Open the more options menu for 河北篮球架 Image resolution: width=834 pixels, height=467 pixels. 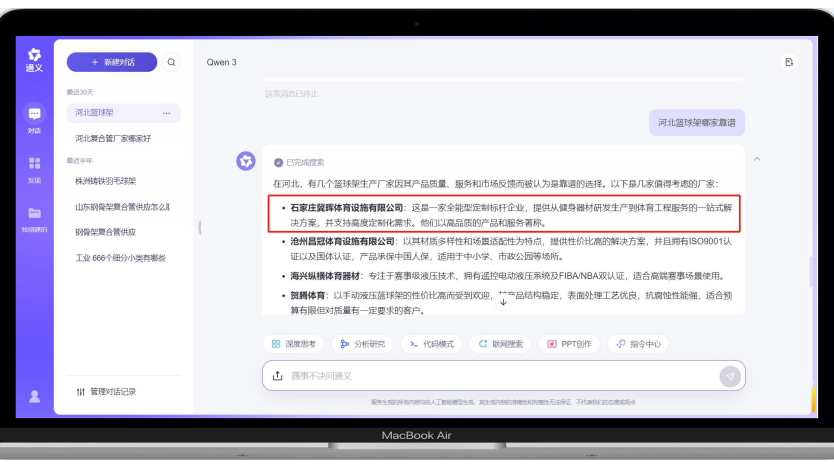point(167,113)
